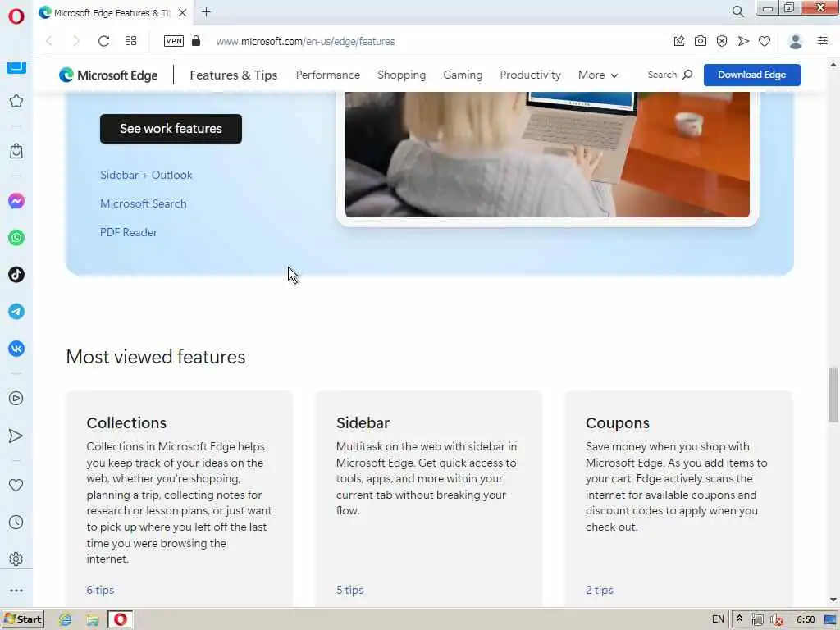The width and height of the screenshot is (840, 630).
Task: Open the Shopping bag sidebar icon
Action: (x=16, y=151)
